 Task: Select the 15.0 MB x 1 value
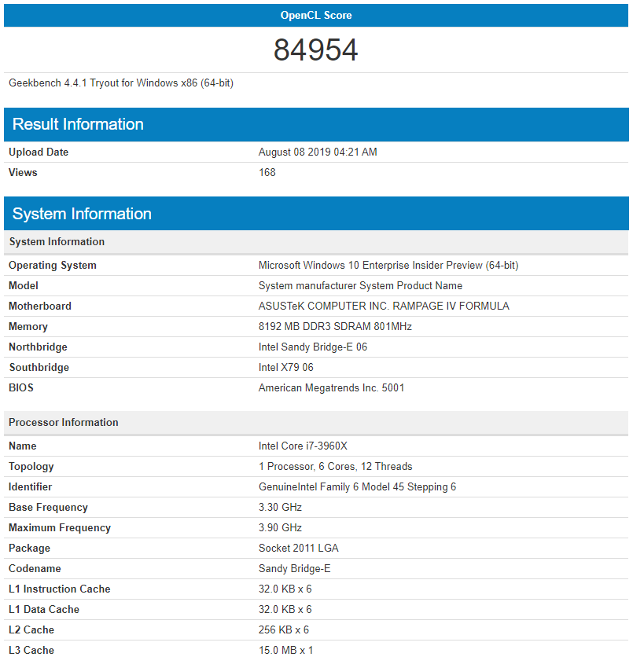[285, 650]
